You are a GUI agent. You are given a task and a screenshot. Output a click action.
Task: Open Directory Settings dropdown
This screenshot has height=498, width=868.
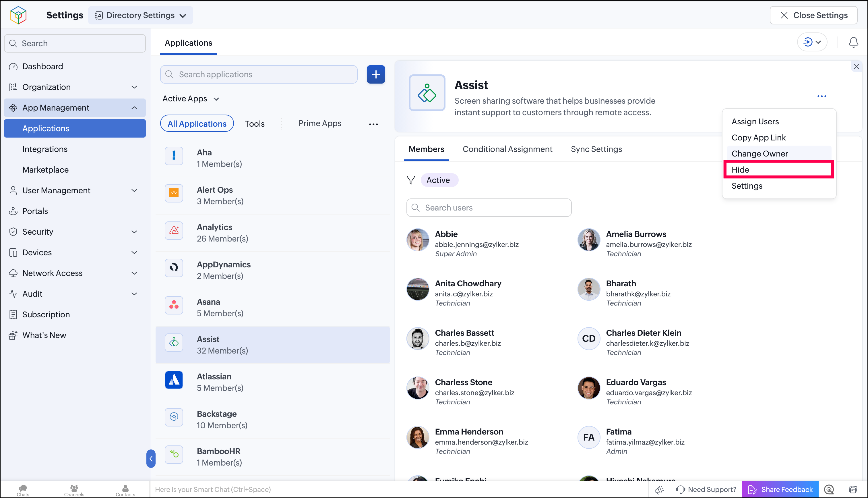coord(140,16)
